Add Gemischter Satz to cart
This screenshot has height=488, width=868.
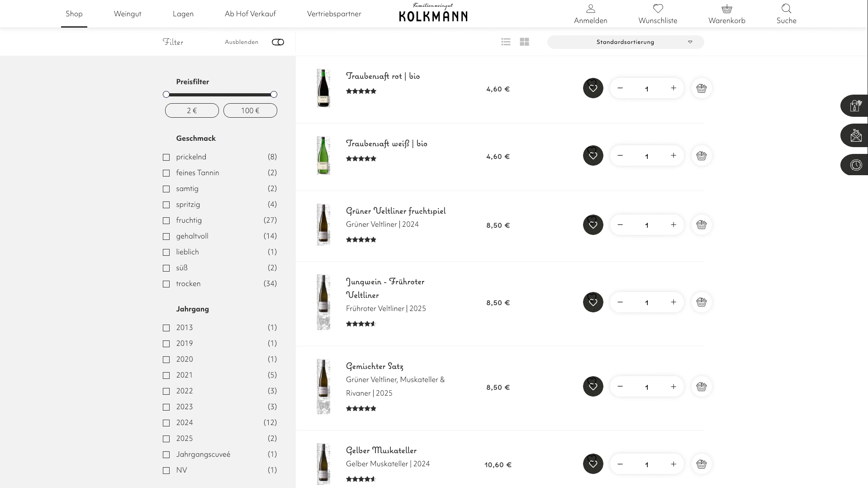coord(701,387)
